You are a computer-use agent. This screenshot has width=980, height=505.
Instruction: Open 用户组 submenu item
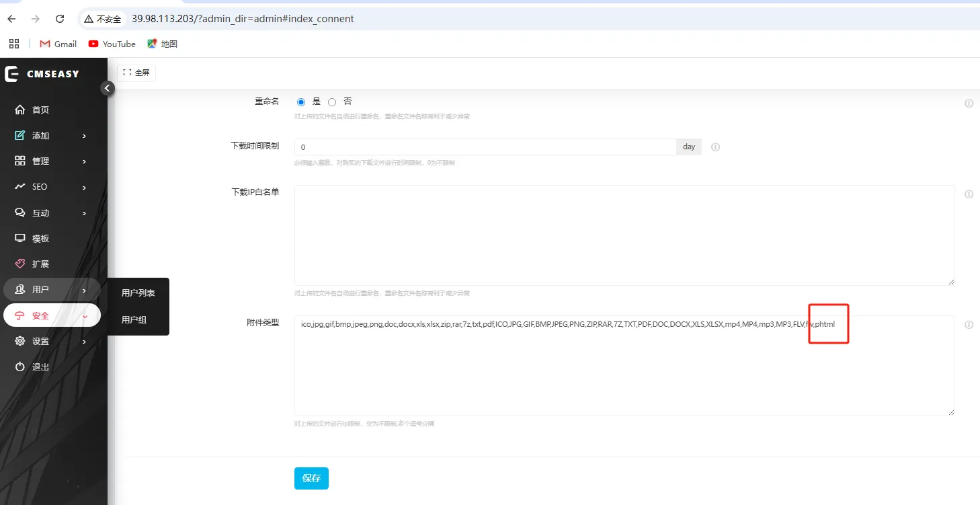tap(134, 320)
